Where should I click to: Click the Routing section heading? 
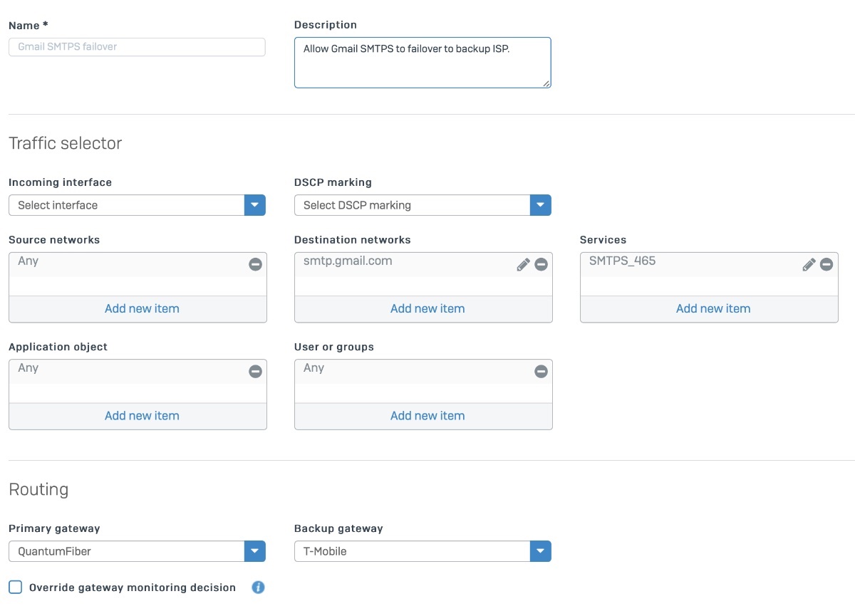pyautogui.click(x=38, y=490)
